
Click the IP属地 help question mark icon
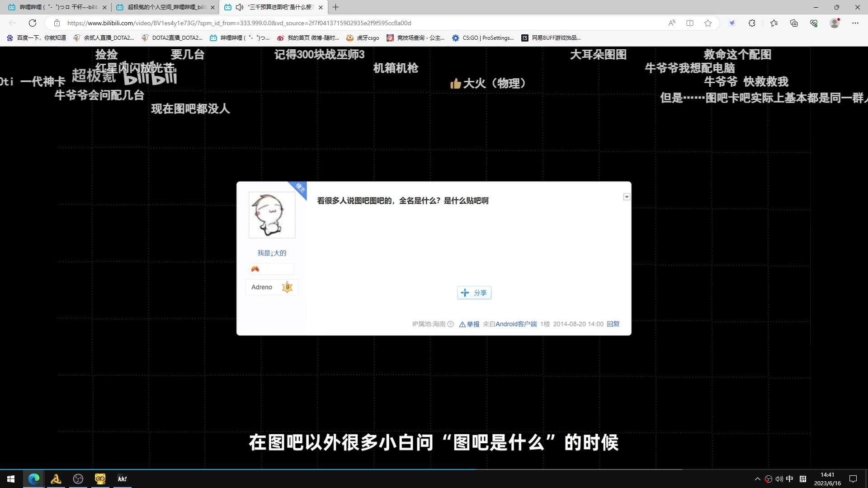[450, 324]
